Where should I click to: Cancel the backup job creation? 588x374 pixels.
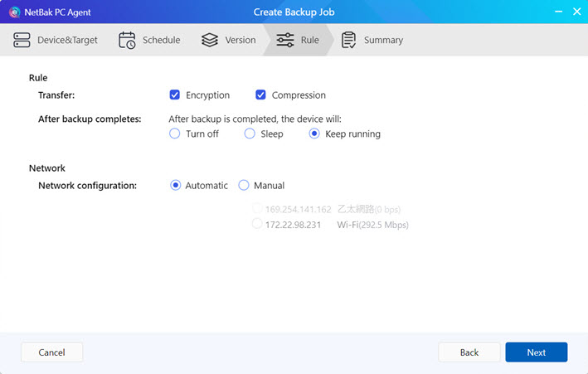pos(51,352)
